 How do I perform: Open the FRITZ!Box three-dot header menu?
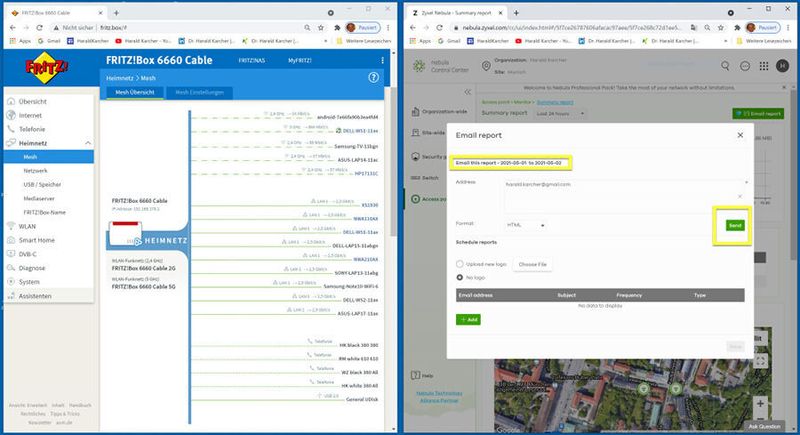[x=382, y=60]
